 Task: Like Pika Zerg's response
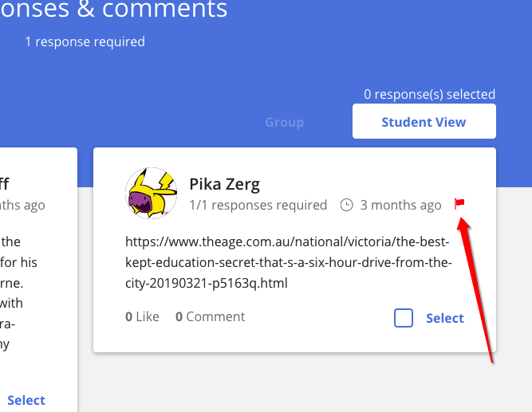[x=142, y=316]
